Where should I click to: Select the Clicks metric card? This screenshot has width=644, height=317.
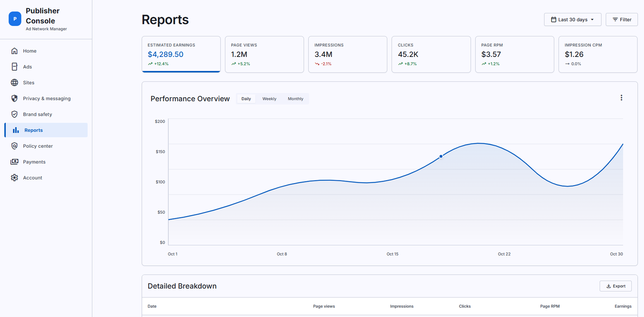431,54
